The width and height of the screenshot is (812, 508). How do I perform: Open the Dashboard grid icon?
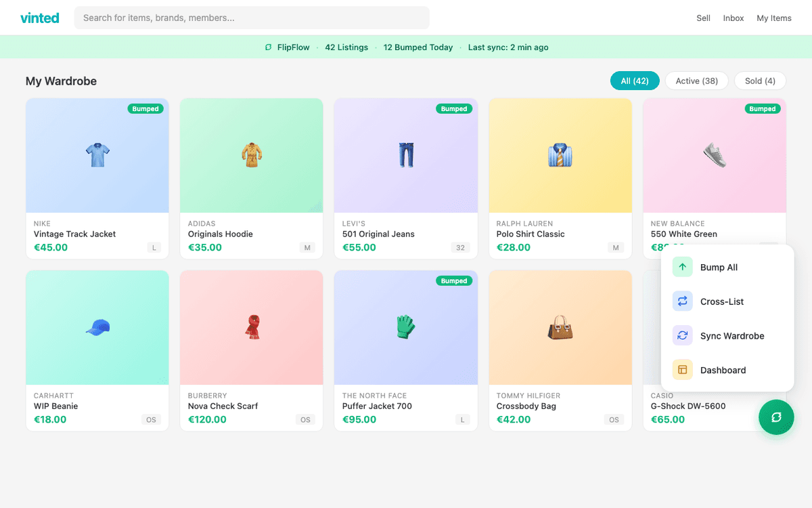682,370
